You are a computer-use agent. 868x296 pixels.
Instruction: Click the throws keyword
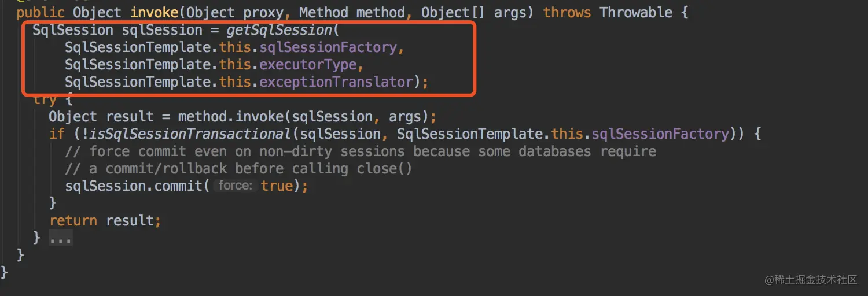click(x=567, y=13)
